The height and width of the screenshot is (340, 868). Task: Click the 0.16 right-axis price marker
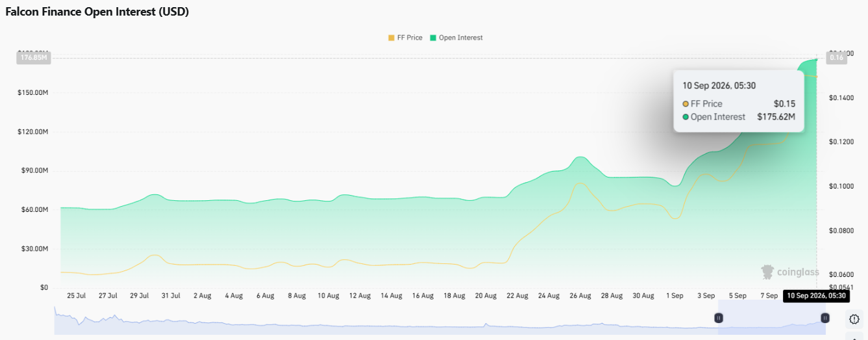pyautogui.click(x=836, y=58)
